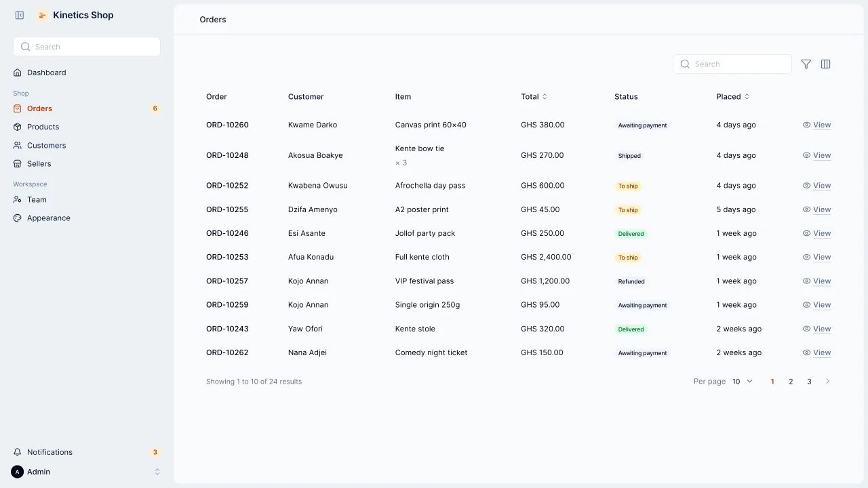The image size is (868, 488).
Task: Click the eye icon for ORD-10259
Action: (x=806, y=304)
